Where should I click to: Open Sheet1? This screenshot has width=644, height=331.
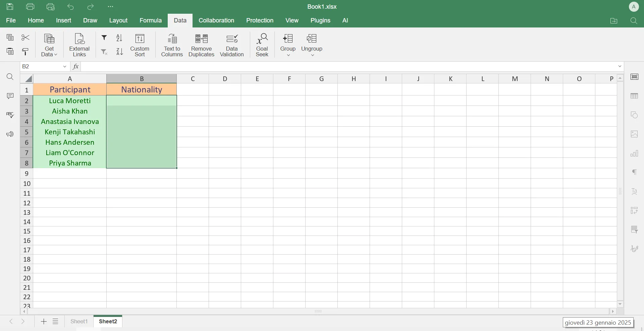pos(79,321)
